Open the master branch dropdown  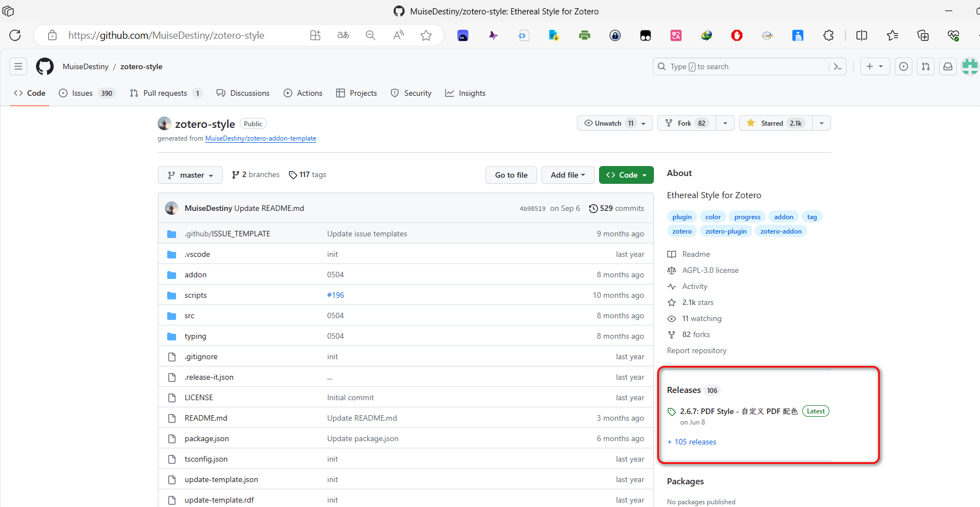(190, 175)
